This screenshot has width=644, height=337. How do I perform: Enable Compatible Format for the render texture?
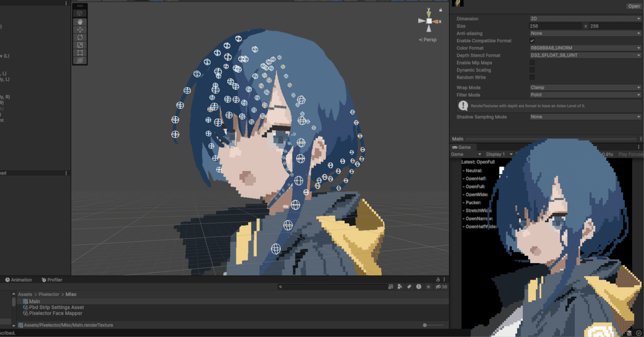pos(532,41)
